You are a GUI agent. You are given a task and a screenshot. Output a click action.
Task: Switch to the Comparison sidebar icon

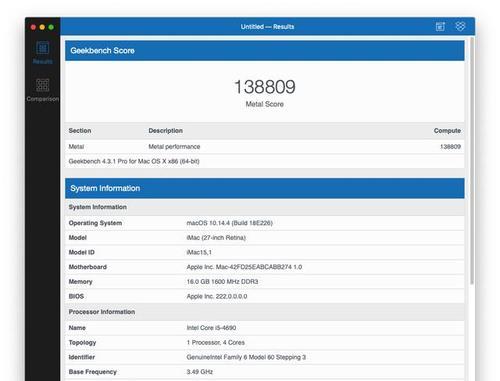coord(43,90)
